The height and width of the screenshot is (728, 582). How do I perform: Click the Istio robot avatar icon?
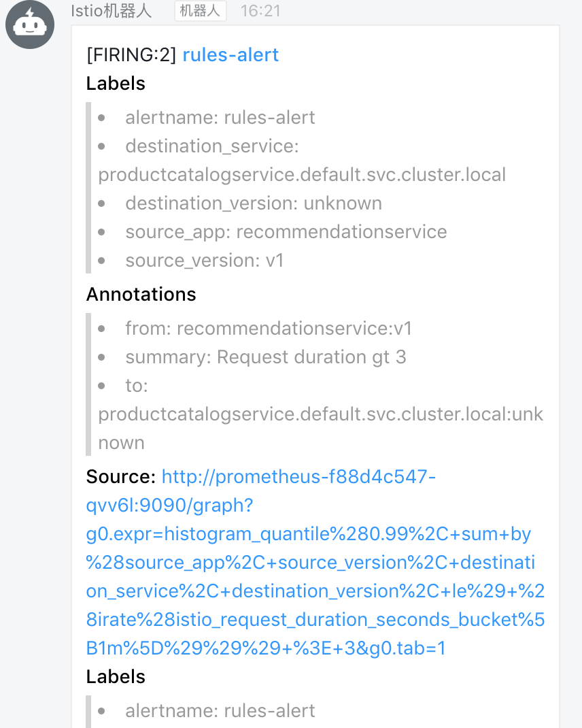click(x=30, y=24)
